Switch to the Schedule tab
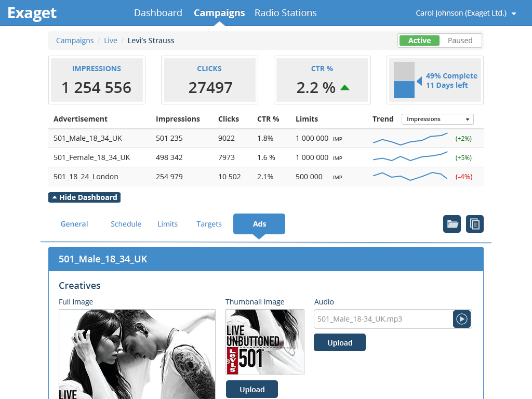532x399 pixels. (126, 224)
